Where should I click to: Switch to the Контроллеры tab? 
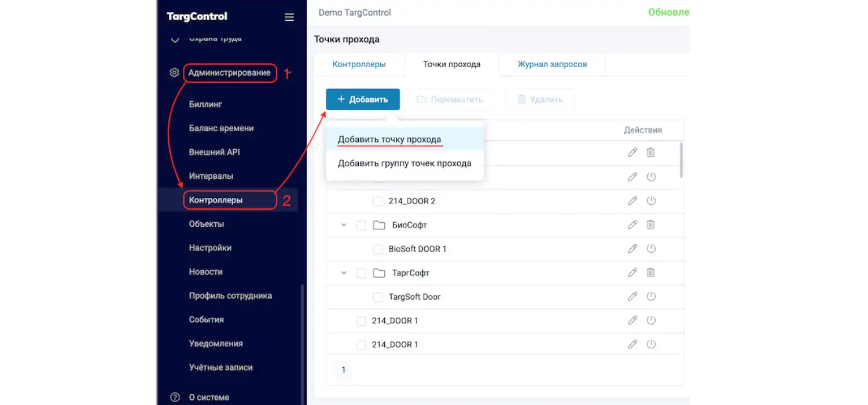pos(359,64)
